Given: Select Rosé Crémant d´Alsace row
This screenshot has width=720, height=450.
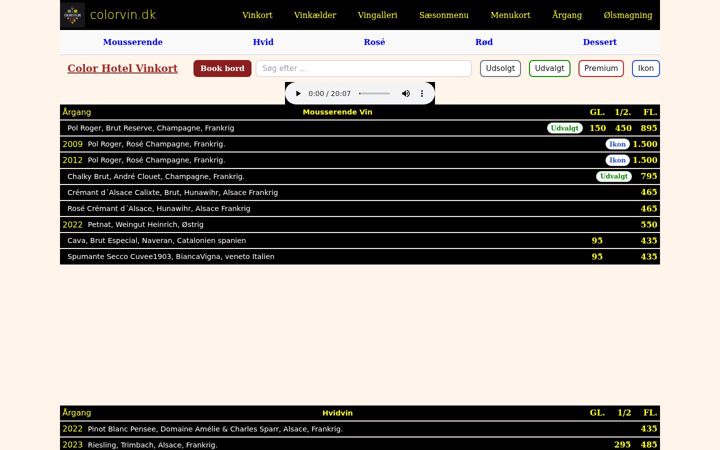Looking at the screenshot, I should tap(360, 208).
